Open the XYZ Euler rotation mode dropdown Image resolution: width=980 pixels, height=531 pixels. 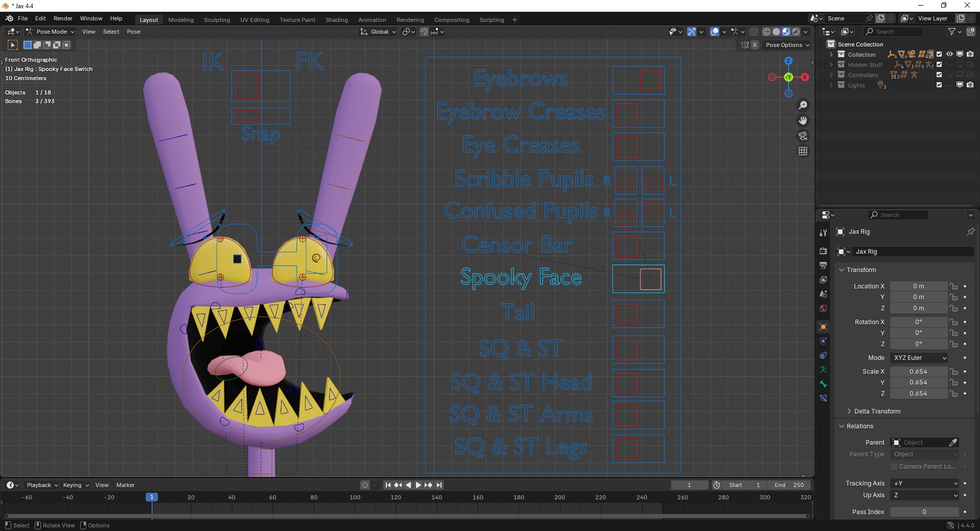pyautogui.click(x=920, y=358)
